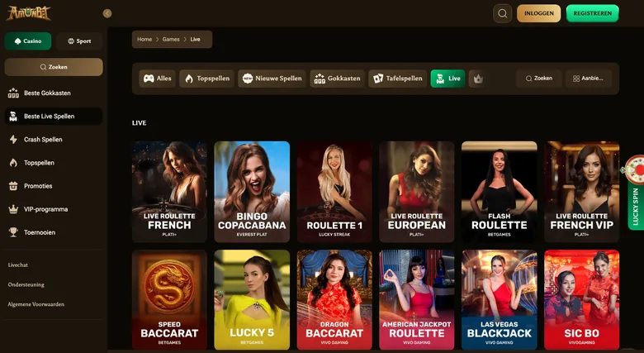This screenshot has width=644, height=353.
Task: Open the Bingo Copacabana game
Action: click(x=252, y=192)
